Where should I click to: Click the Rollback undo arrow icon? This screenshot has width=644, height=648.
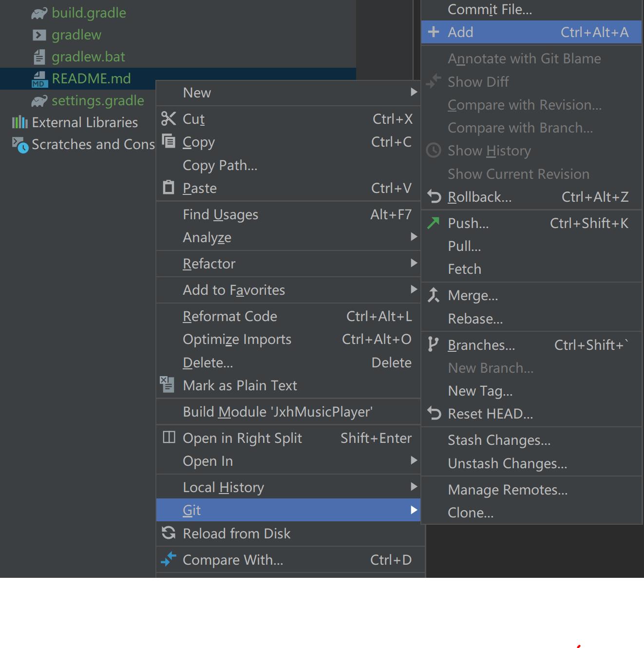(x=434, y=197)
